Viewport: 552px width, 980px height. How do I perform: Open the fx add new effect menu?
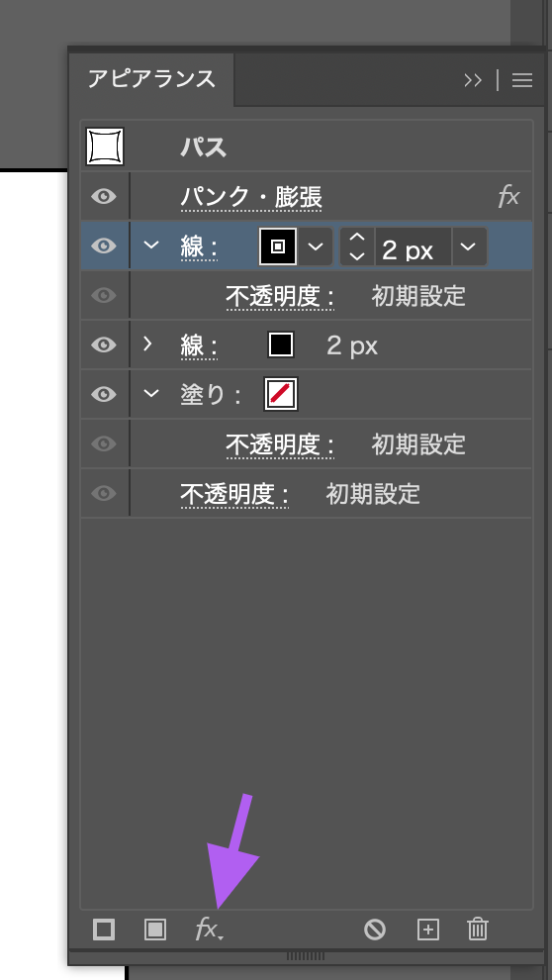[209, 929]
